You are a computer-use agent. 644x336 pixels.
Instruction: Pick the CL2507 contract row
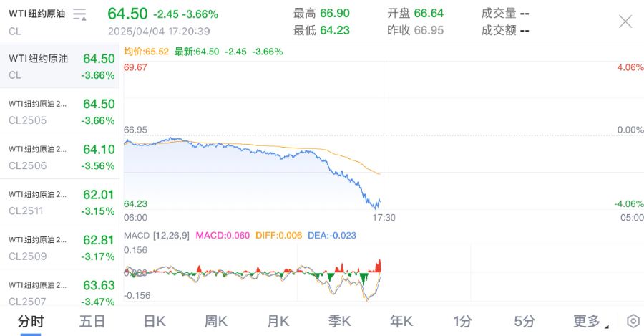coord(60,290)
